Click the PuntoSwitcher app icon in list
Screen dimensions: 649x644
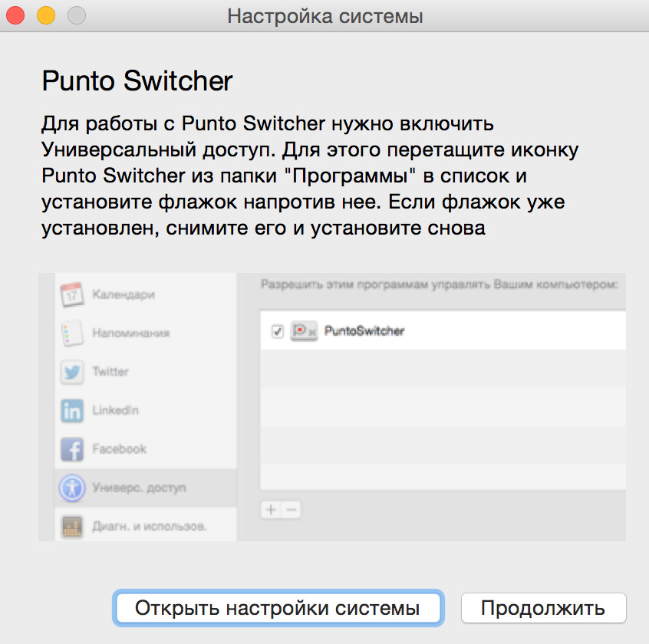point(304,331)
